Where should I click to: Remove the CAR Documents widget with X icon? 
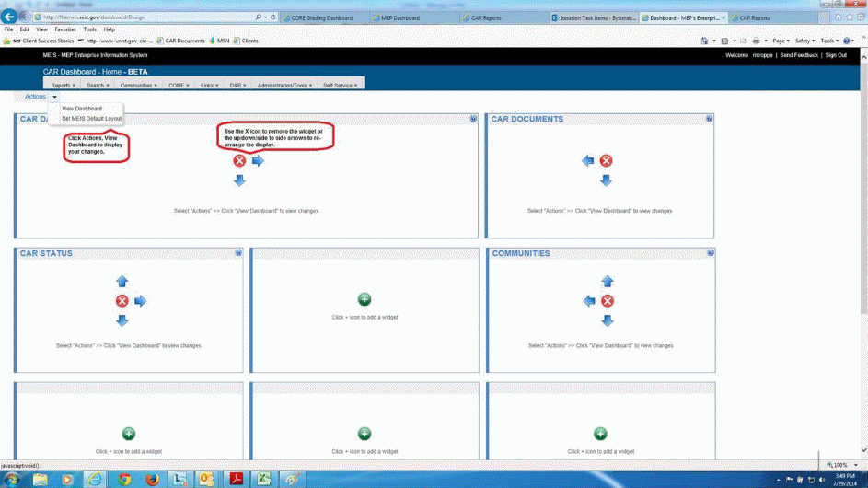click(607, 160)
